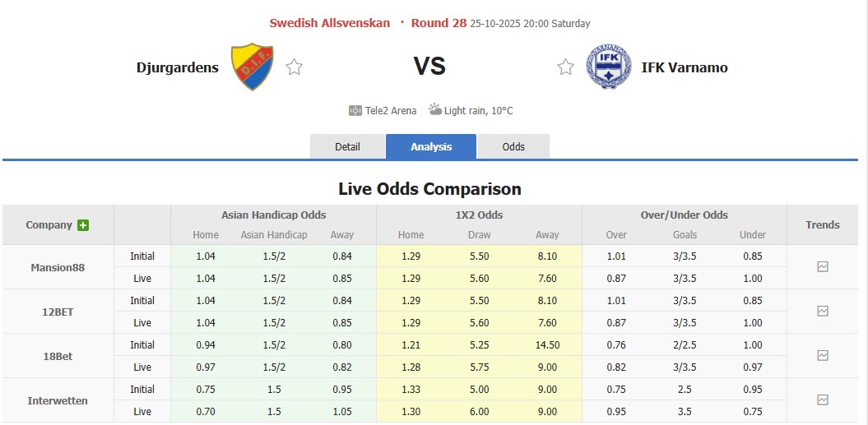Click the Tele2 Arena stadium icon
The image size is (868, 425).
coord(355,110)
